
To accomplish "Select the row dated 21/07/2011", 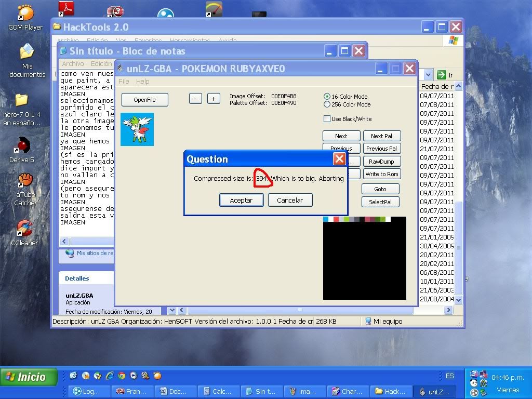I will click(436, 149).
